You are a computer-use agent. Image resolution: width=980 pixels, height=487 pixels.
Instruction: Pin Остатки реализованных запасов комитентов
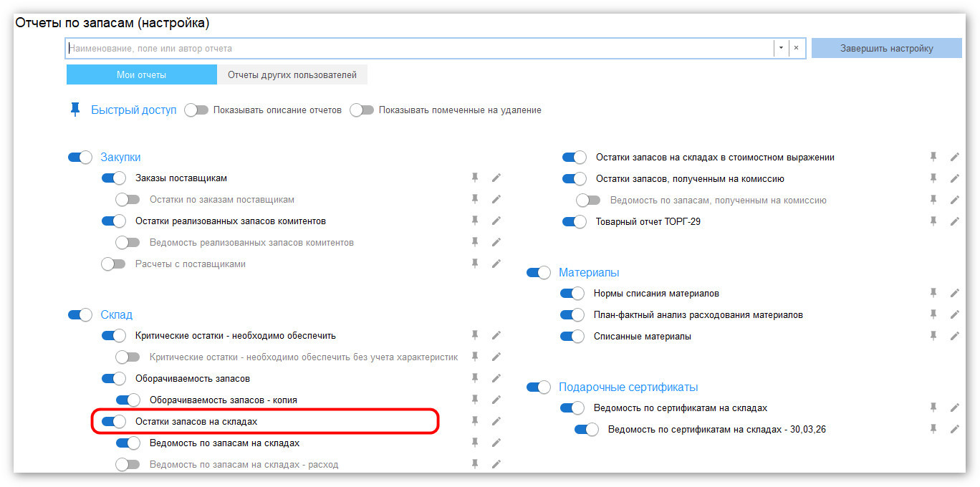[474, 221]
